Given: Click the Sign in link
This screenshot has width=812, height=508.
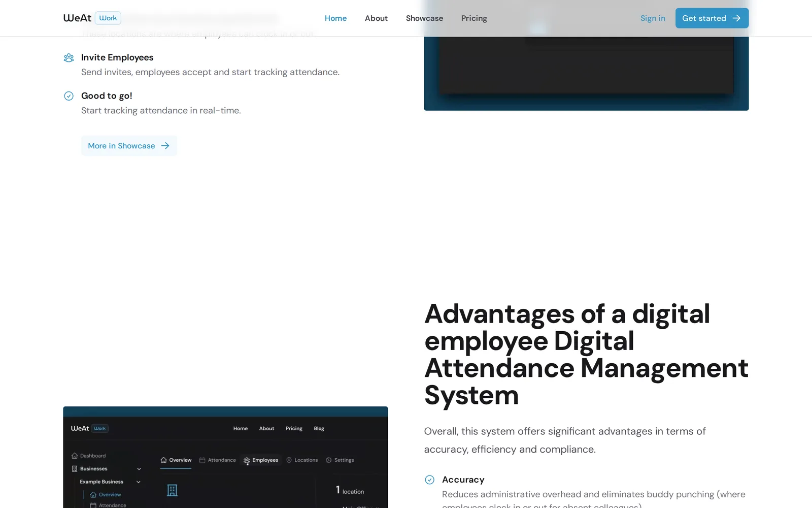Looking at the screenshot, I should pyautogui.click(x=653, y=18).
